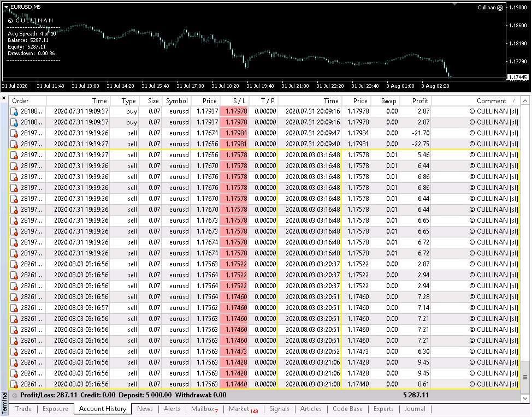Sort by the Swap column header

click(386, 100)
